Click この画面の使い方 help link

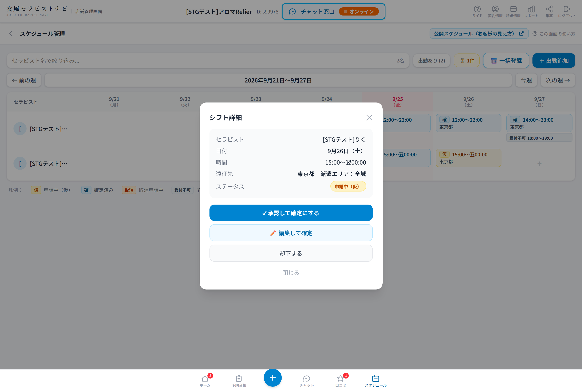554,34
